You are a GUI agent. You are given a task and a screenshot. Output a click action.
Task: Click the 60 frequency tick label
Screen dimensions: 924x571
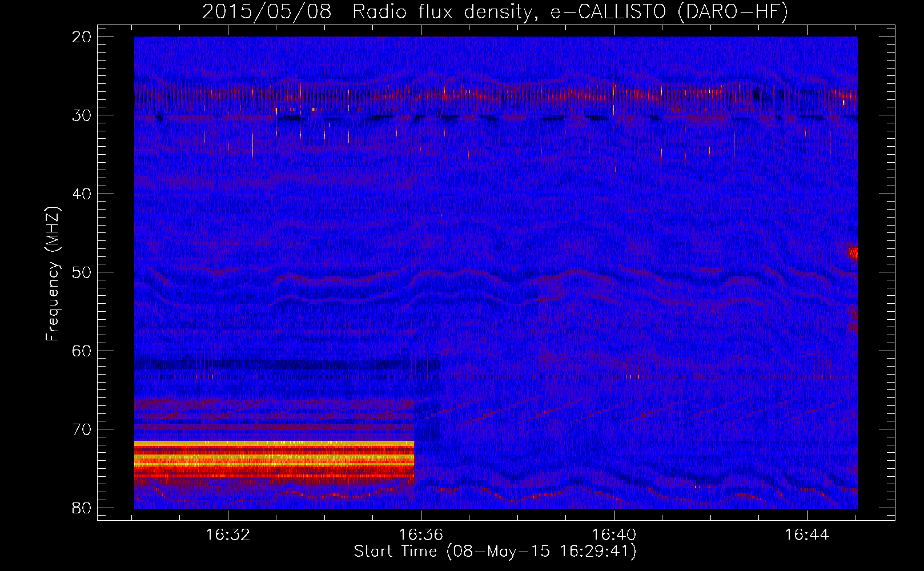(x=82, y=351)
